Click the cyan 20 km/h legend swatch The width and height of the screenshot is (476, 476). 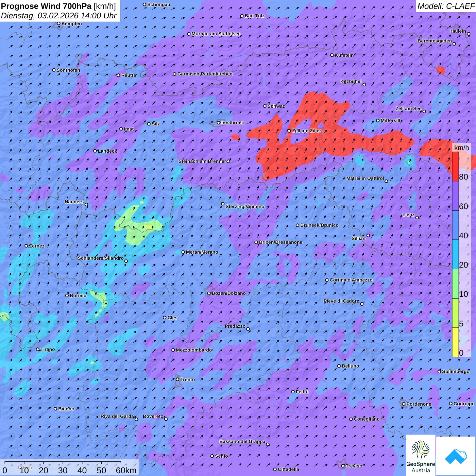[x=455, y=254]
